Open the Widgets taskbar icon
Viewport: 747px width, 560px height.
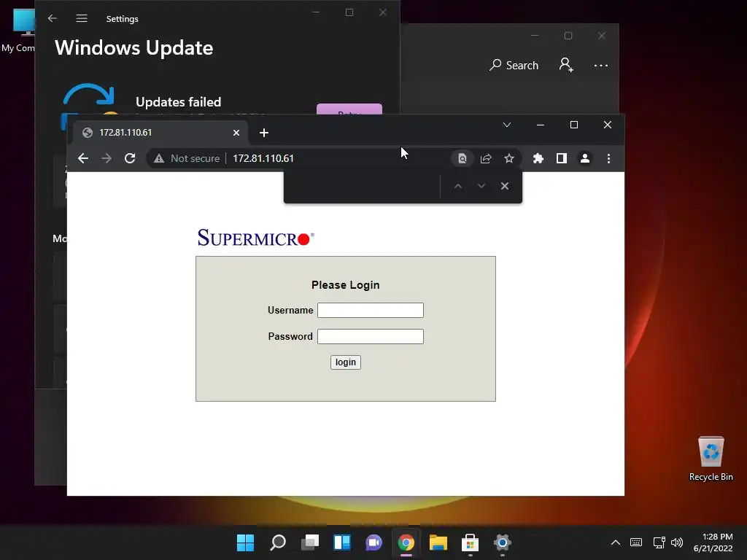pyautogui.click(x=342, y=542)
